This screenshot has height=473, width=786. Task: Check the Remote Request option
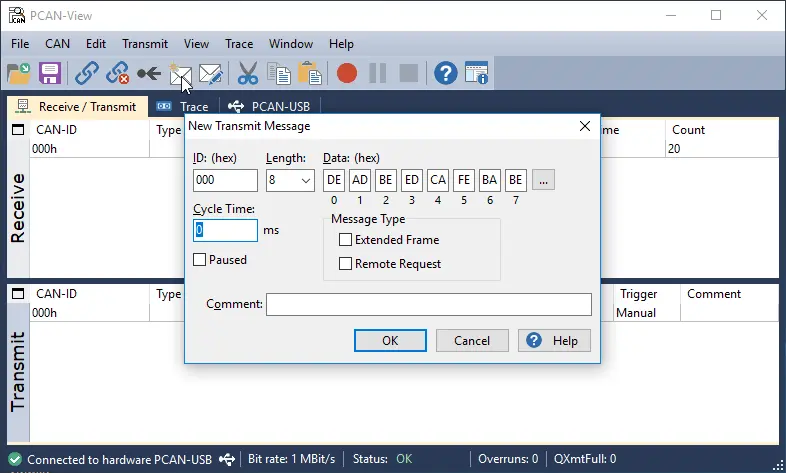tap(345, 264)
